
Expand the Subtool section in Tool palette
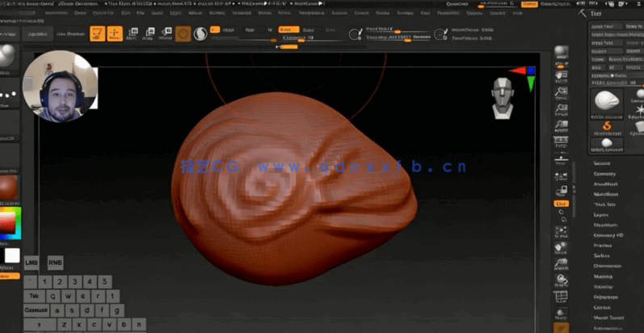[x=602, y=163]
